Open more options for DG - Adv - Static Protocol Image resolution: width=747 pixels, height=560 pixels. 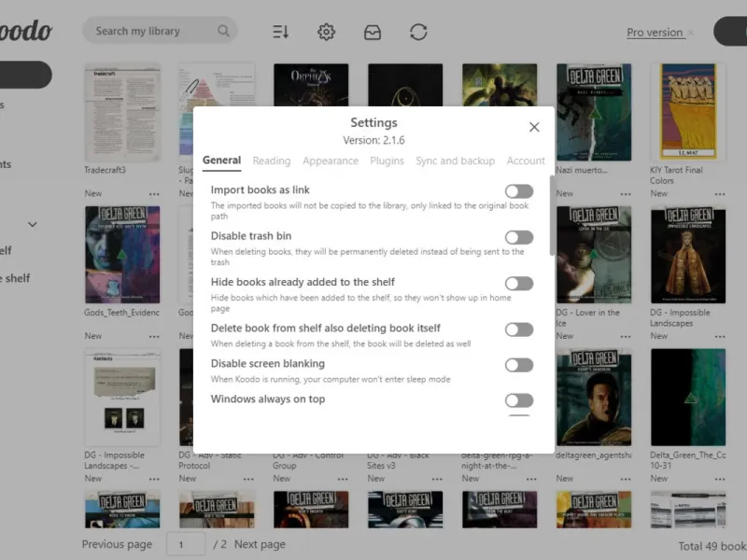coord(248,479)
